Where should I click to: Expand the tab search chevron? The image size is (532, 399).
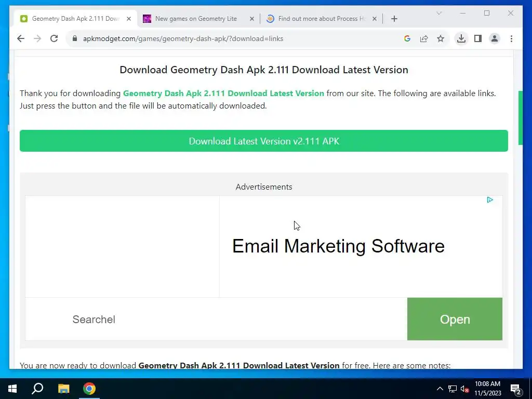coord(438,13)
